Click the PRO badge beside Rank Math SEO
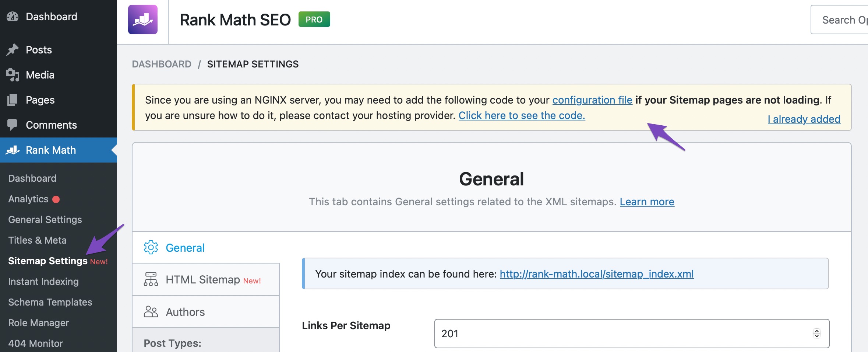868x352 pixels. pyautogui.click(x=314, y=20)
